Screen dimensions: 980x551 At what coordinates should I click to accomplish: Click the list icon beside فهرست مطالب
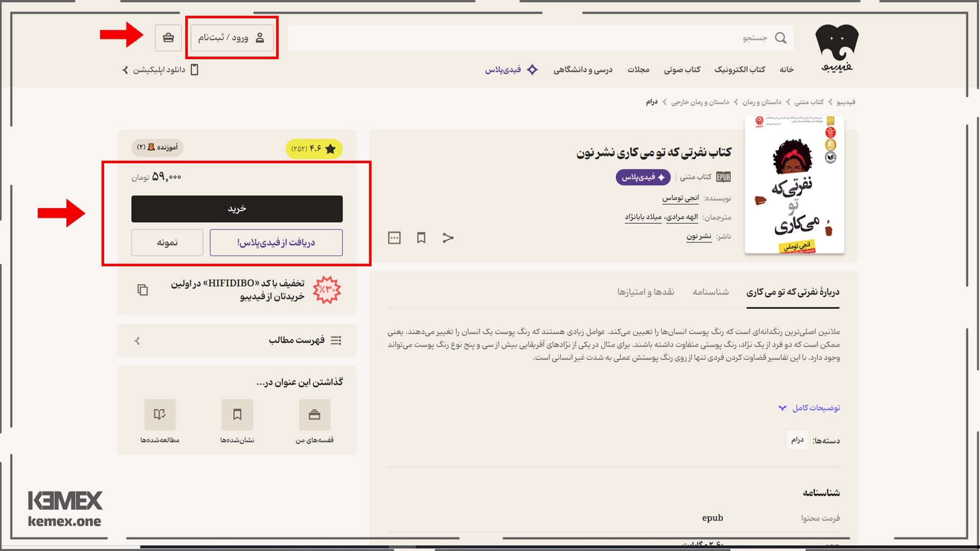pos(336,340)
